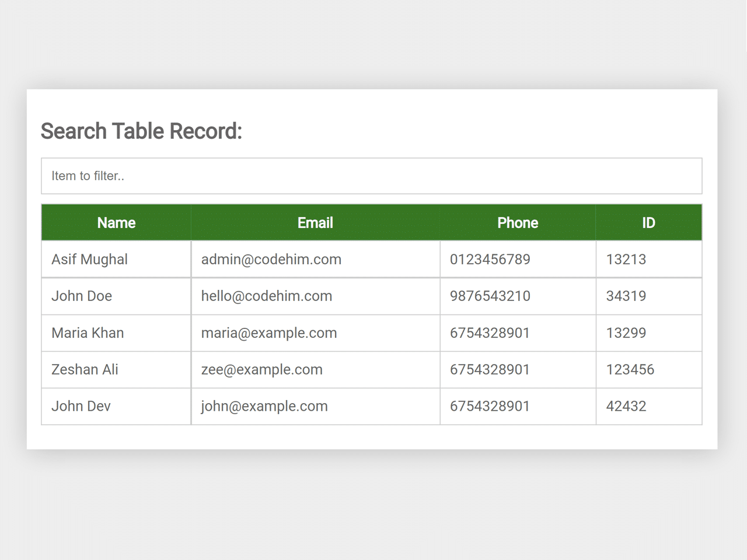The image size is (747, 560).
Task: Select the row for Asif Mughal
Action: click(89, 259)
